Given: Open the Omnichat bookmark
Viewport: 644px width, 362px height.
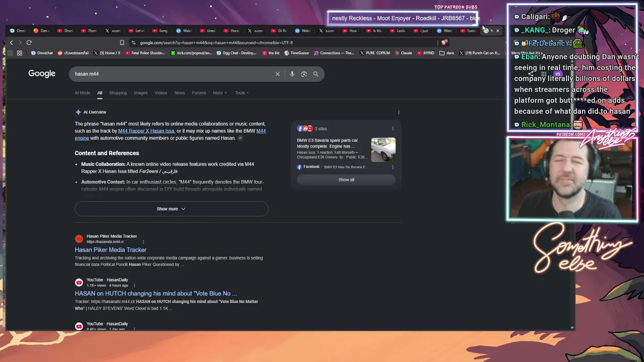Looking at the screenshot, I should (42, 53).
